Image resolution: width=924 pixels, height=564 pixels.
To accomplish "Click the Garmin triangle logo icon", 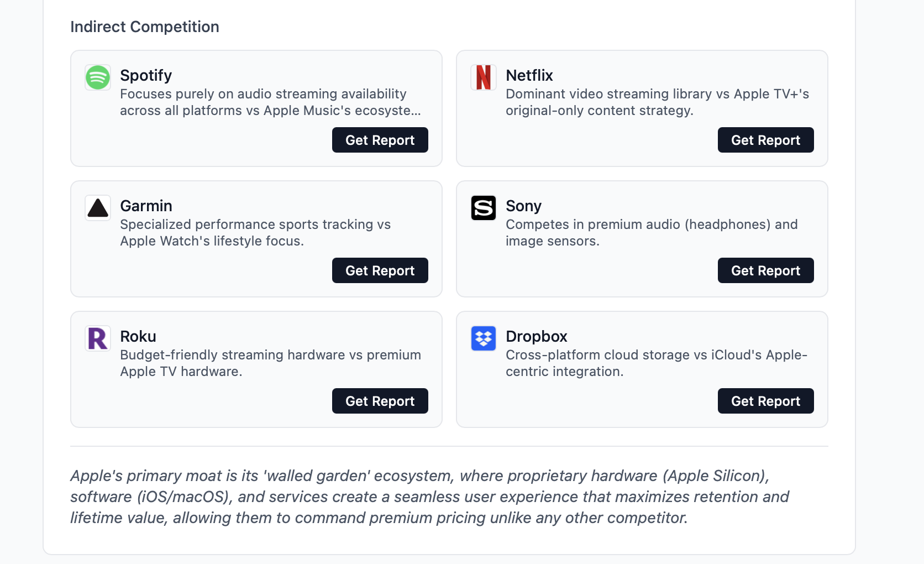I will (x=98, y=208).
